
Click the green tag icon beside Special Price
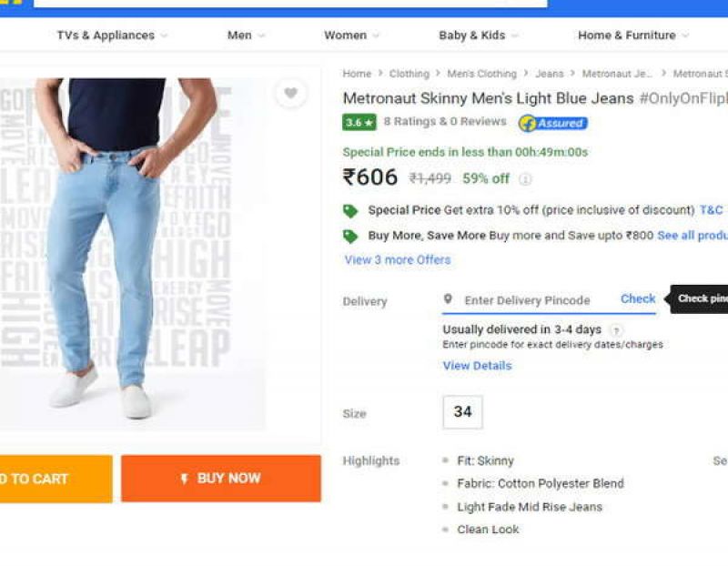pyautogui.click(x=350, y=209)
